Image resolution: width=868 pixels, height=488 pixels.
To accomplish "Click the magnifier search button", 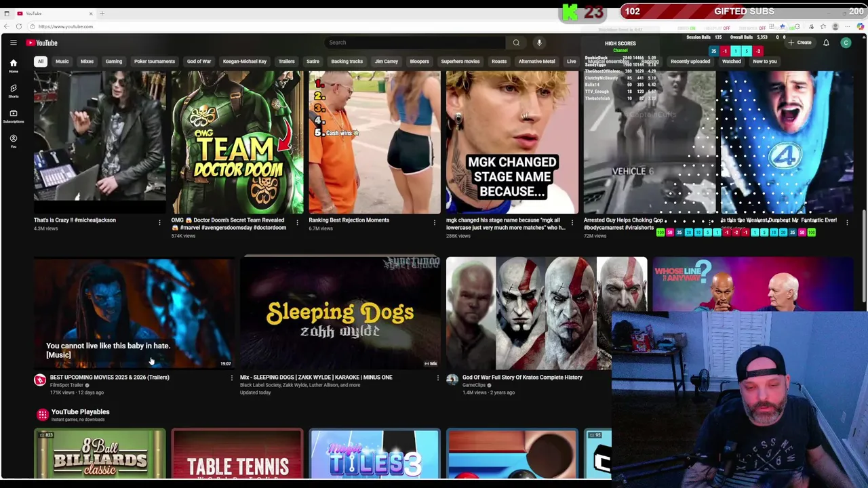I will 516,43.
